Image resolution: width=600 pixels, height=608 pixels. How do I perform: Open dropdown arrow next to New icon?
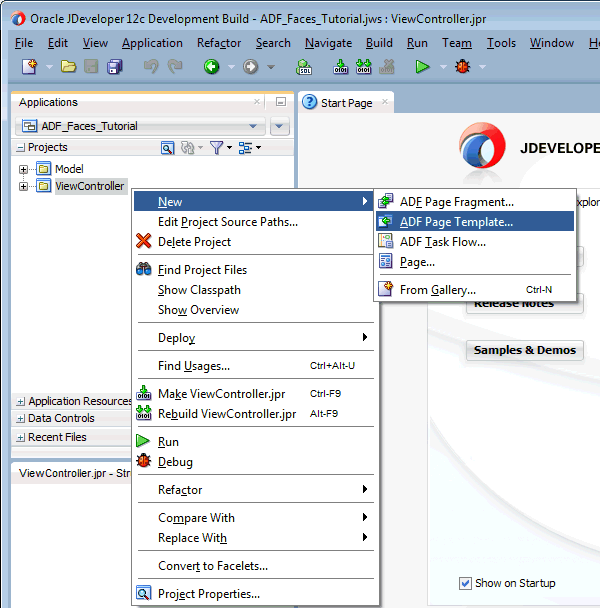click(x=49, y=67)
